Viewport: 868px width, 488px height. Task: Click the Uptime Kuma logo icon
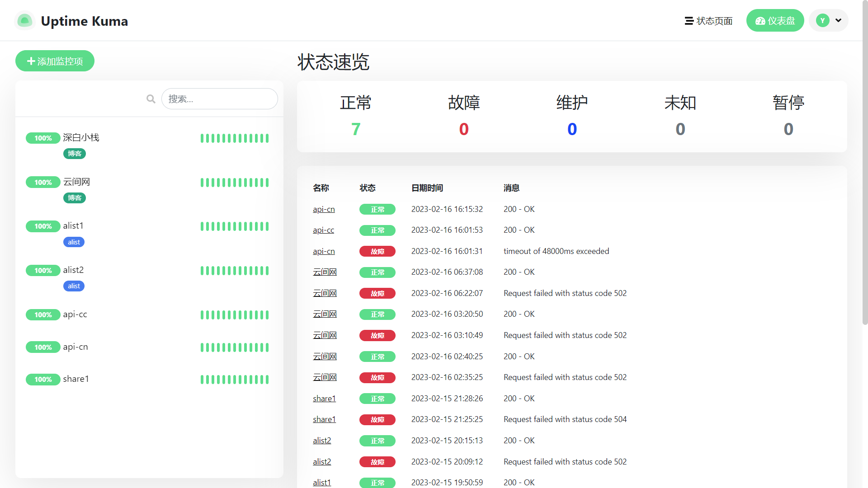pos(25,20)
